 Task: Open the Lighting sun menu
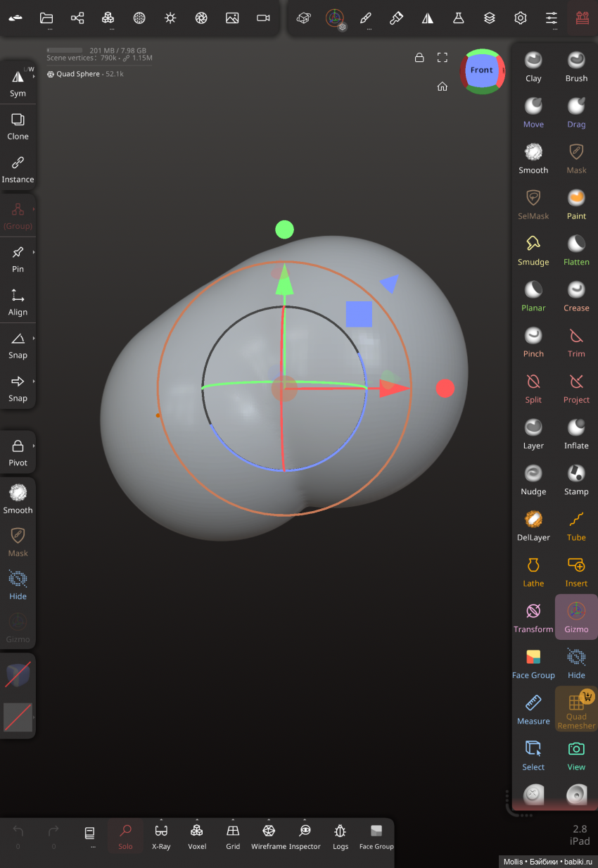[x=170, y=18]
